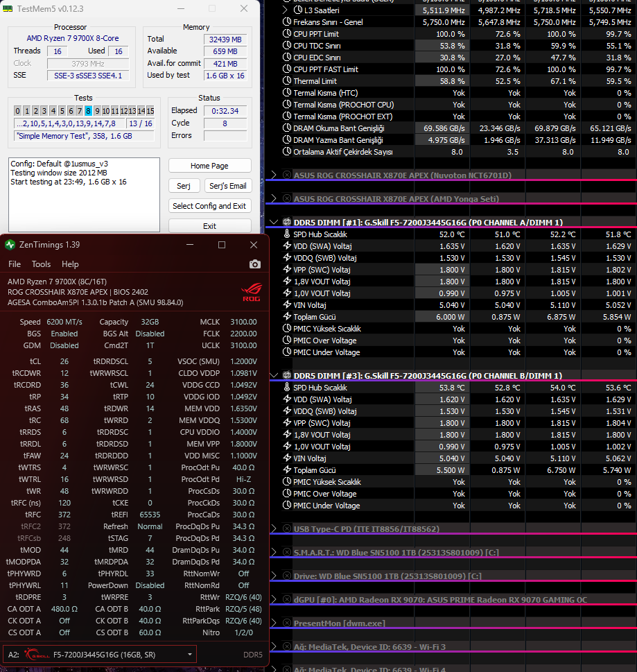Click the Total memory value 32439 MB

(x=225, y=39)
